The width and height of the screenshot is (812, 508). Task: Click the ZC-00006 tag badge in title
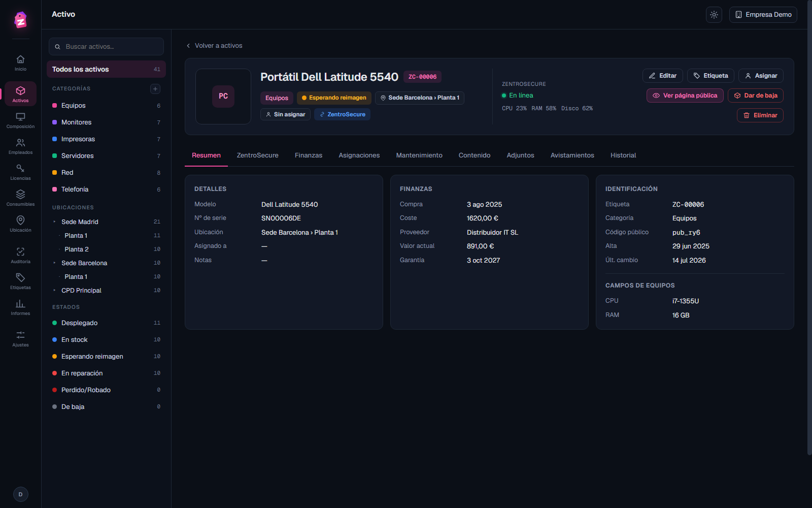click(422, 77)
